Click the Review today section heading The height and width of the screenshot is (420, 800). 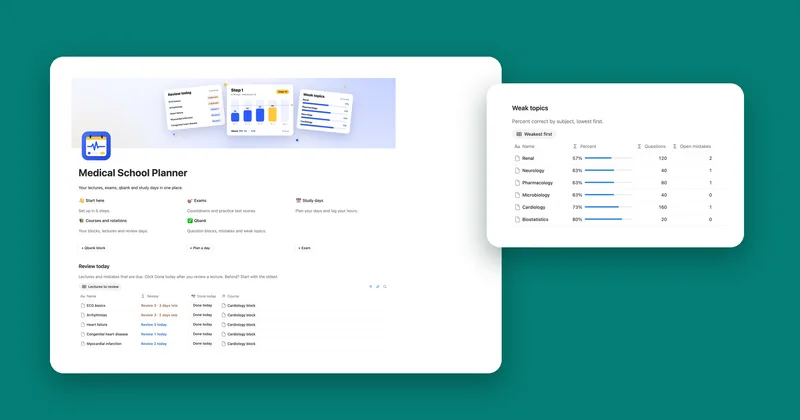(x=94, y=266)
